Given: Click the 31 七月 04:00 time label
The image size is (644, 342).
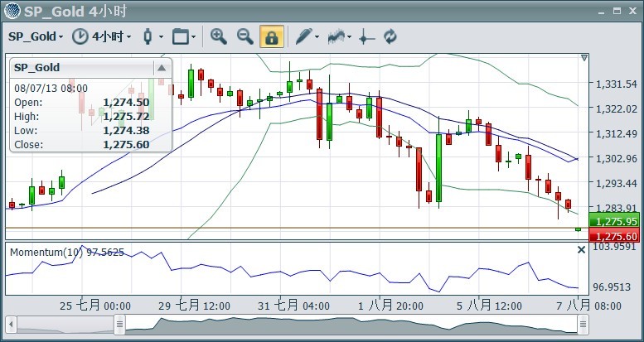Looking at the screenshot, I should point(293,306).
